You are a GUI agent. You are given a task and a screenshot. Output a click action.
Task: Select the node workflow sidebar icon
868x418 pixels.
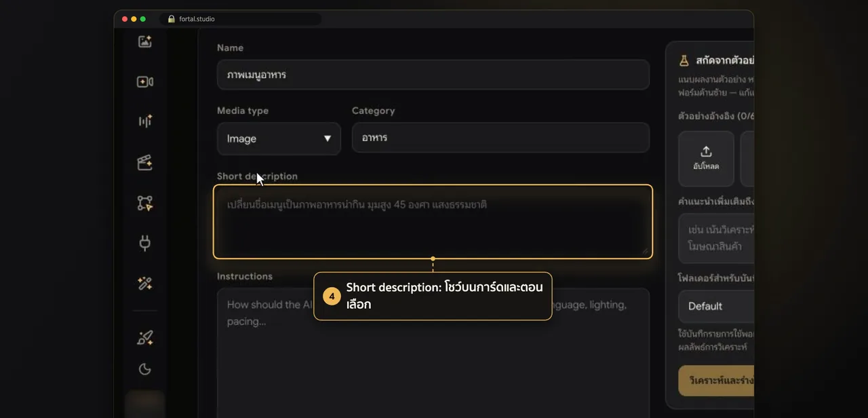point(145,203)
